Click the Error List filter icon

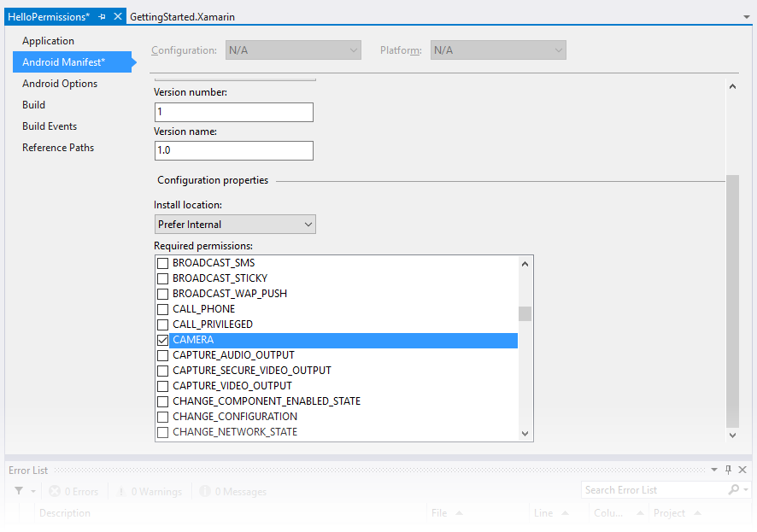pyautogui.click(x=19, y=491)
